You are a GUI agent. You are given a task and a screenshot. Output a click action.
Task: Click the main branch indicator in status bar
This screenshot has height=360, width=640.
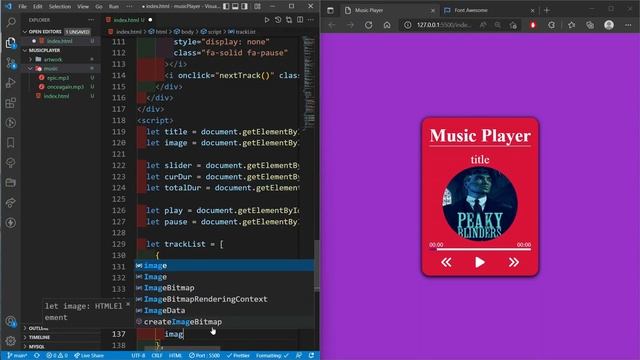tap(17, 356)
